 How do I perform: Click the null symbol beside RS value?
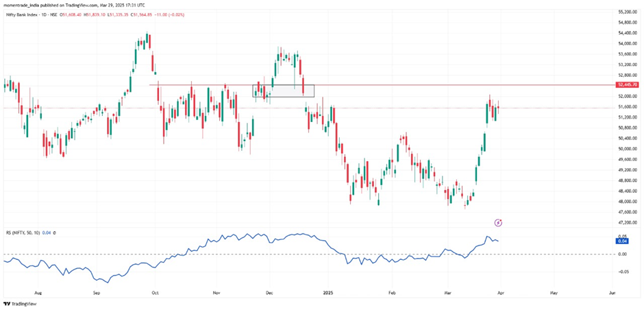click(54, 232)
